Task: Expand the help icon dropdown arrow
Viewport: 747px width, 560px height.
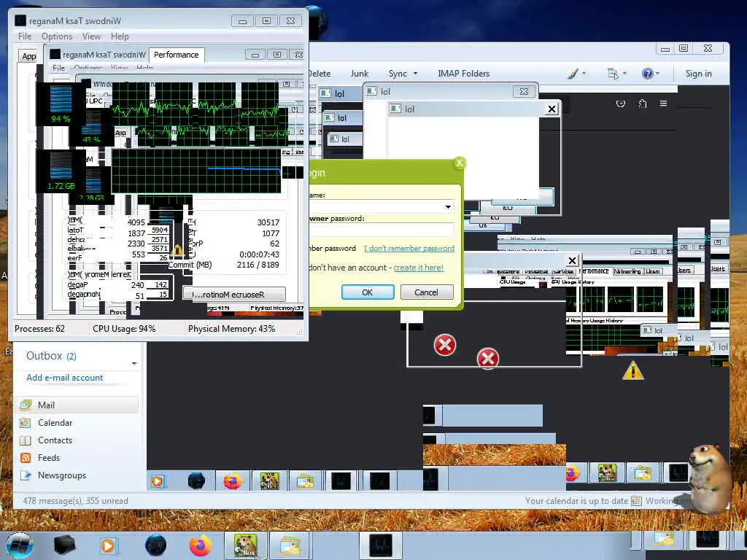Action: pyautogui.click(x=657, y=74)
